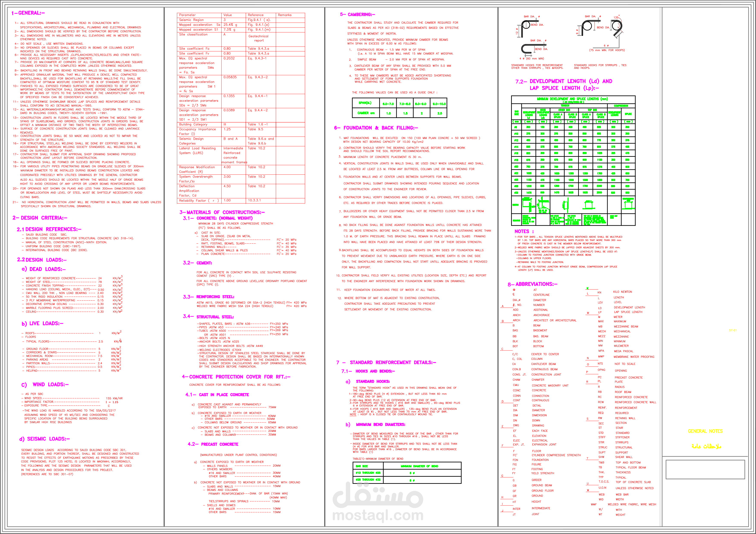This screenshot has height=534, width=756.
Task: Click the empty title block box below Arabic text
Action: 705,469
